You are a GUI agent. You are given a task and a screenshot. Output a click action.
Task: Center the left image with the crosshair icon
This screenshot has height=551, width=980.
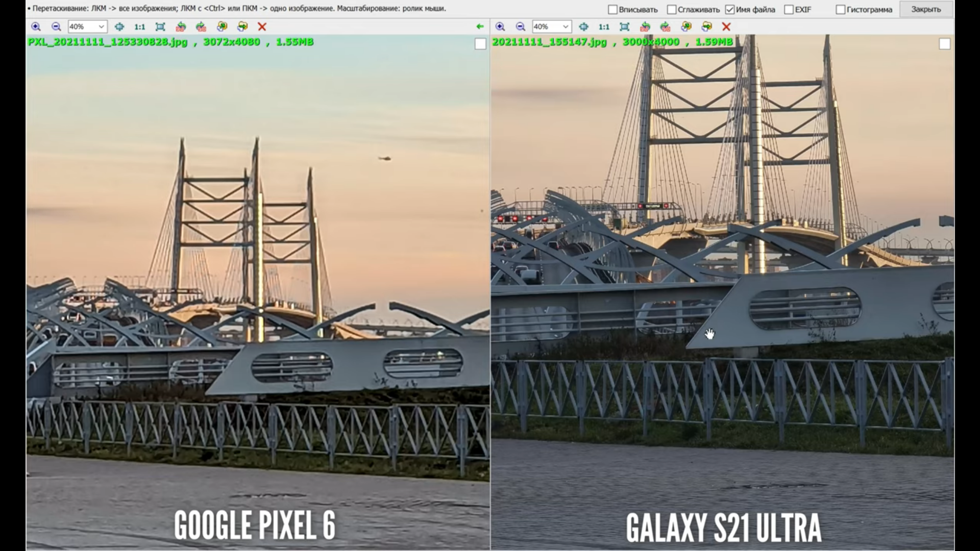(x=119, y=27)
